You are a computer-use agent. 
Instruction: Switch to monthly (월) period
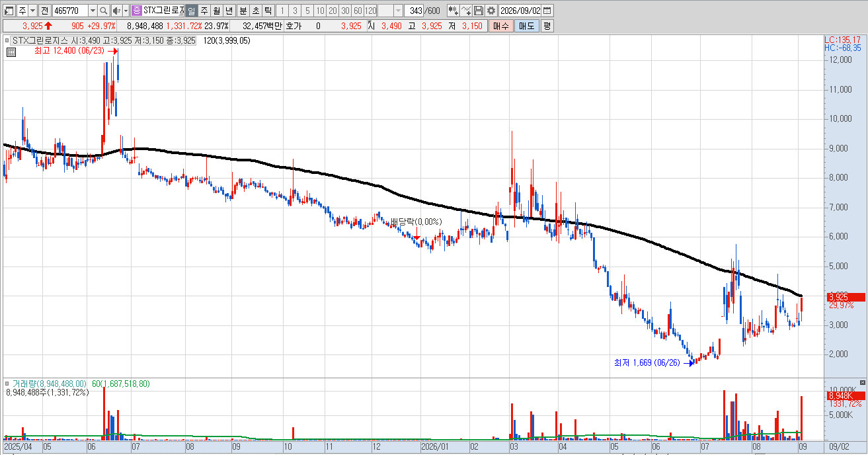point(216,11)
